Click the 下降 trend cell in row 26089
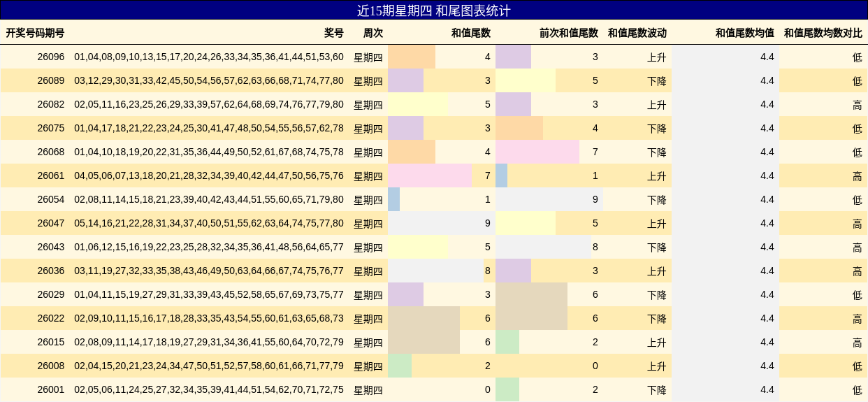Viewport: 868px width, 402px height. pos(657,80)
